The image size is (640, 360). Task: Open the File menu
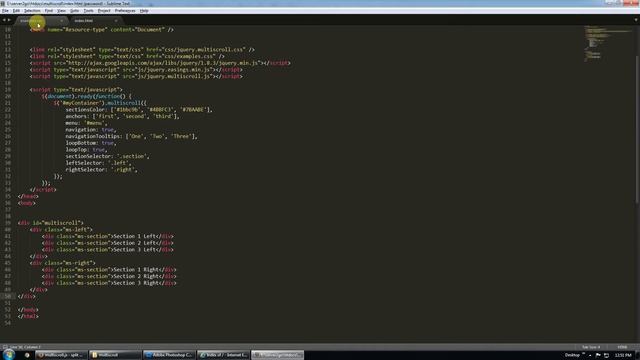[5, 11]
